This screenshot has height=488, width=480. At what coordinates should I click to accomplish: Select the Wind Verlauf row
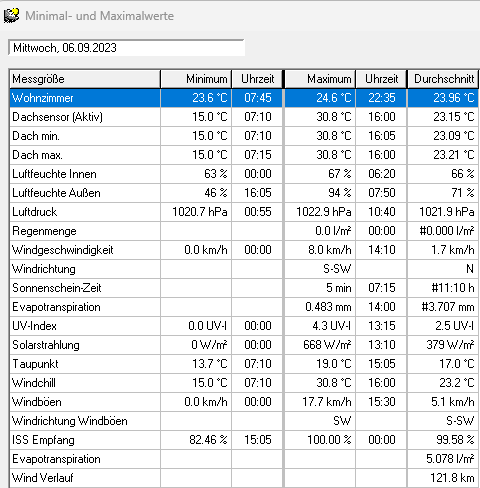(244, 478)
